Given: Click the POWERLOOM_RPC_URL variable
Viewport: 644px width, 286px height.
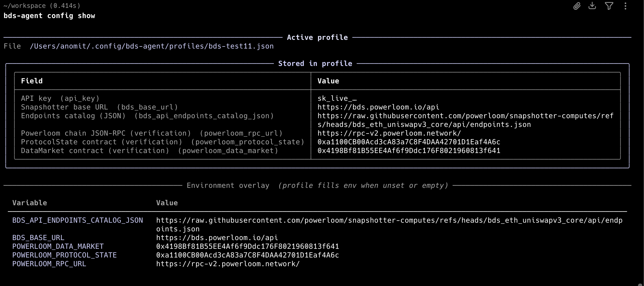Looking at the screenshot, I should (x=49, y=264).
